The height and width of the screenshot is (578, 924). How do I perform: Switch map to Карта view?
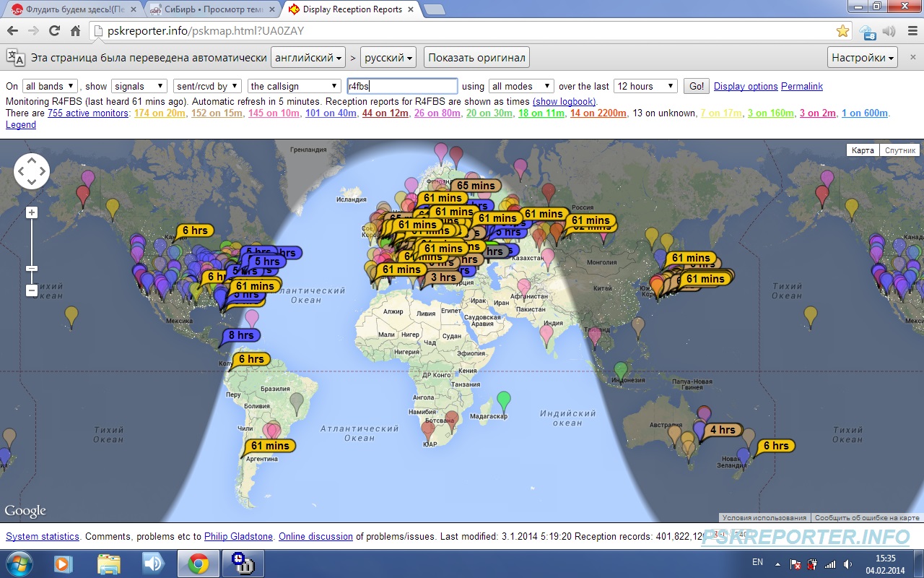[x=863, y=150]
